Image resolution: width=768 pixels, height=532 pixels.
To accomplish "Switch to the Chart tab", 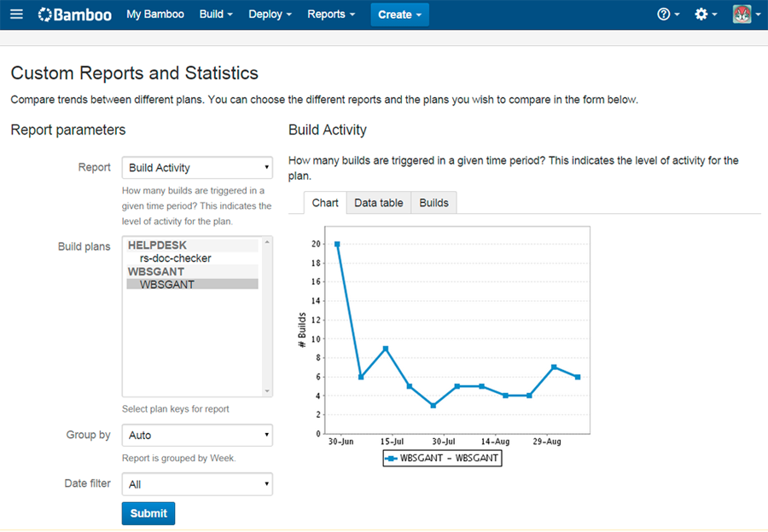I will pyautogui.click(x=325, y=203).
